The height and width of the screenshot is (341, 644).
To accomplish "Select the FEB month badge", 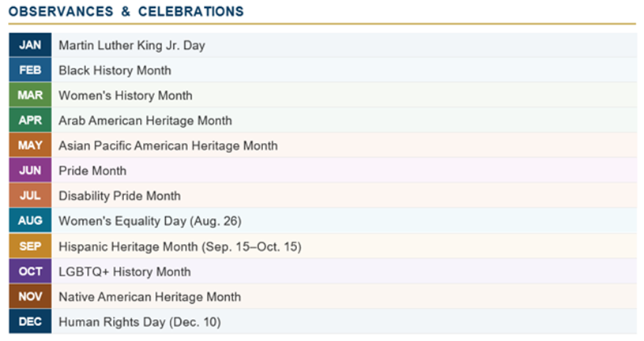I will point(30,70).
